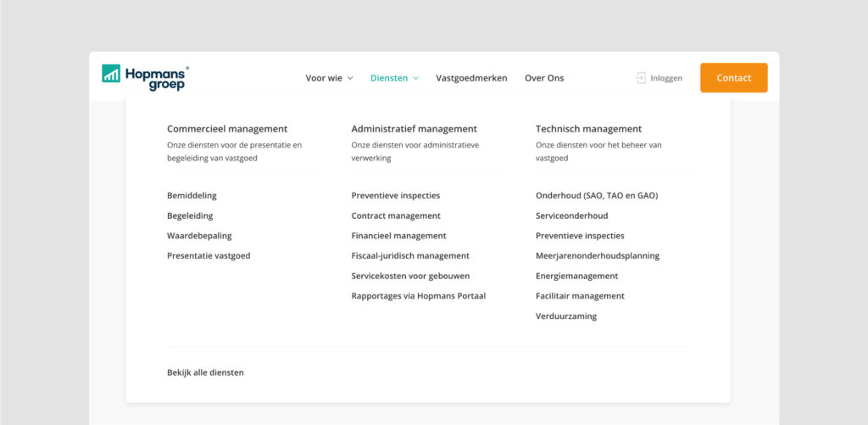Collapse the Diensten dropdown chevron
This screenshot has width=868, height=425.
coord(416,79)
